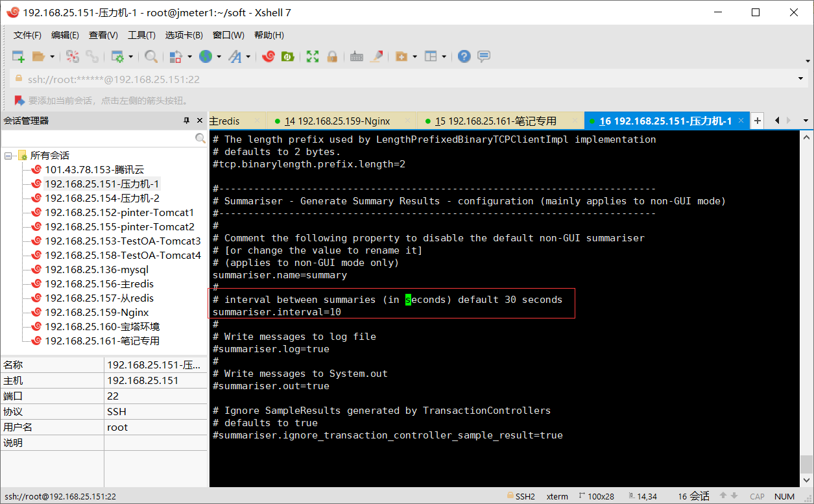
Task: Click the chat feedback bubble icon
Action: click(x=483, y=56)
